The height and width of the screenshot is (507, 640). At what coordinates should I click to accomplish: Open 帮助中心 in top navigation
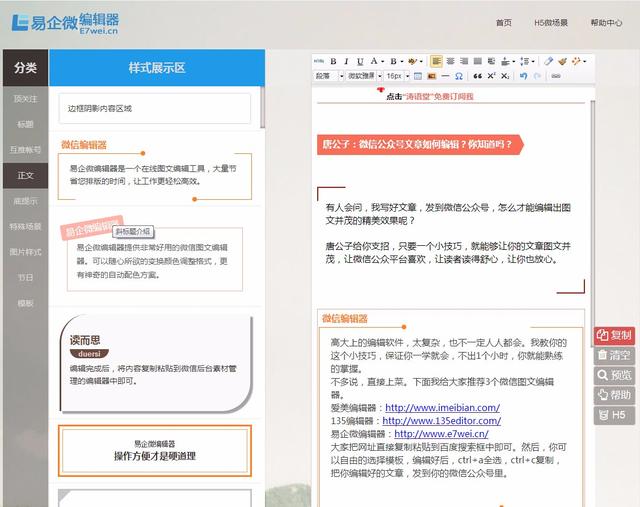pyautogui.click(x=606, y=23)
